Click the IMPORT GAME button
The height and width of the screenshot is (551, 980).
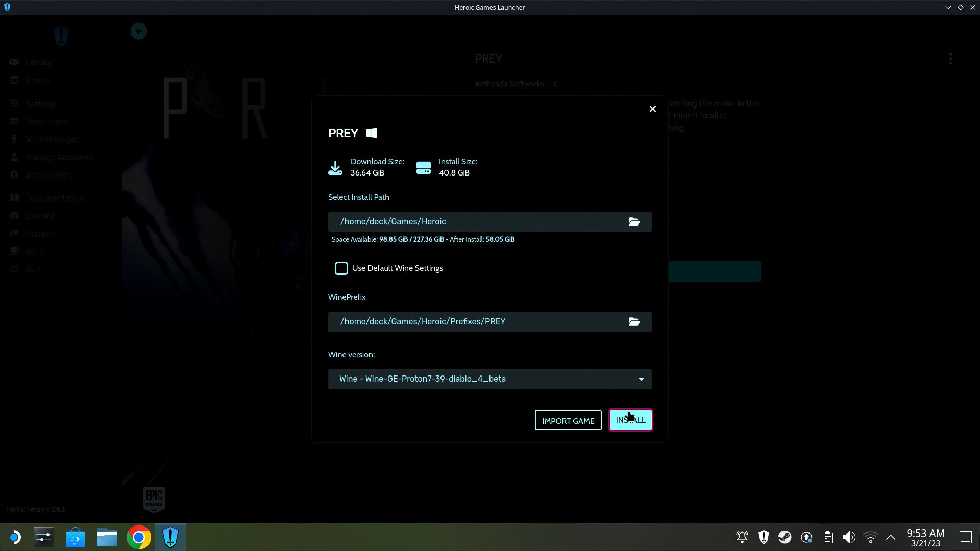(568, 420)
